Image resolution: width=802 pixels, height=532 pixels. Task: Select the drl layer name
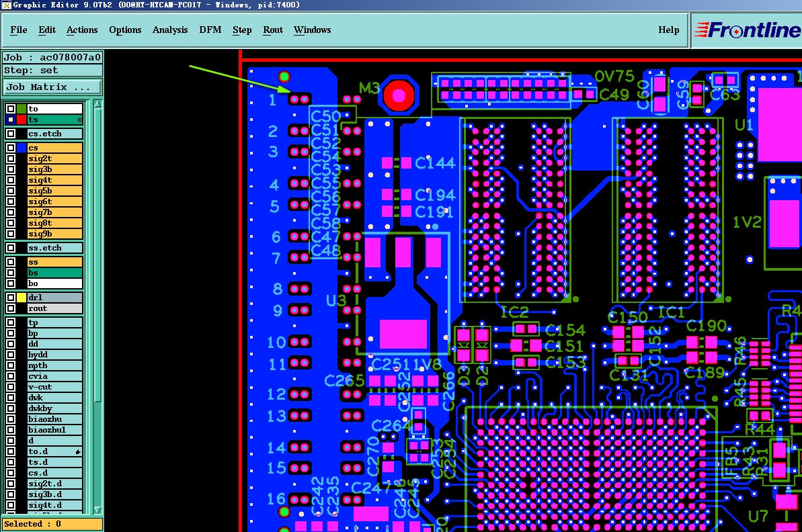point(54,298)
